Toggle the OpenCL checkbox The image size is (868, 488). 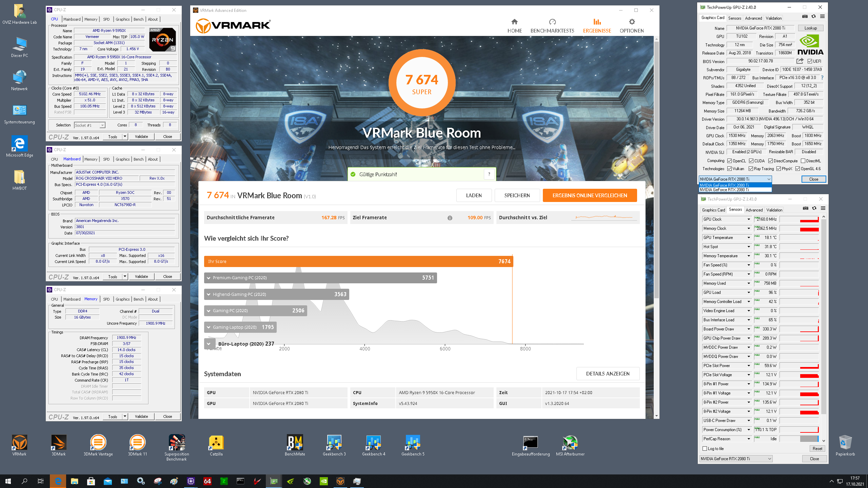pyautogui.click(x=729, y=161)
